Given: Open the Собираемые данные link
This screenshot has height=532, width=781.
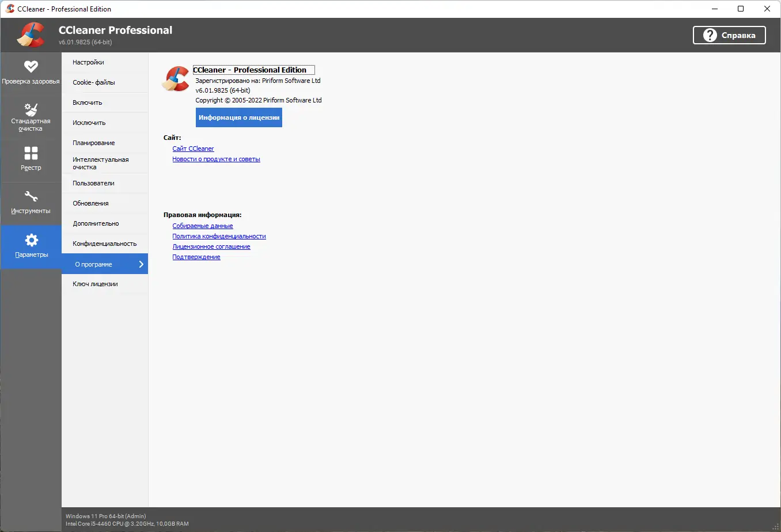Looking at the screenshot, I should (203, 226).
